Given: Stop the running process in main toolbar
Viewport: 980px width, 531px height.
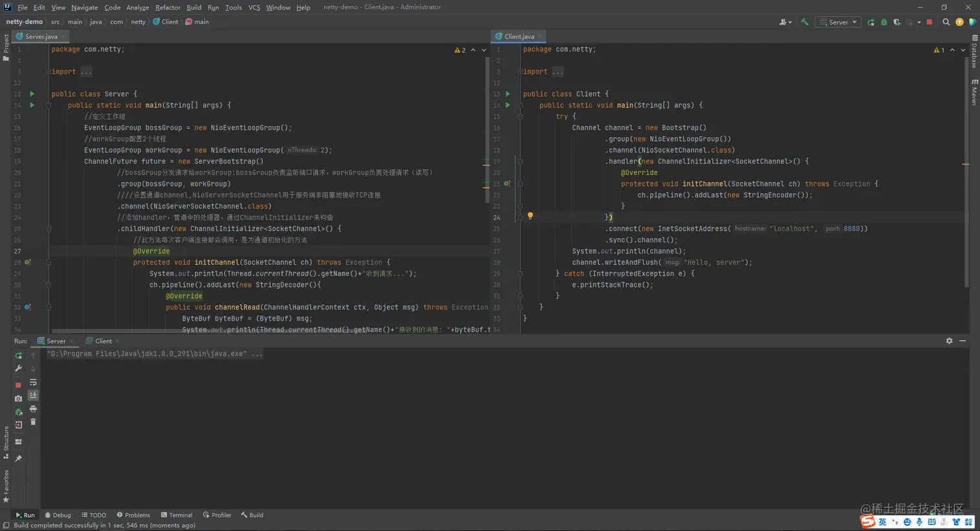Looking at the screenshot, I should coord(929,22).
